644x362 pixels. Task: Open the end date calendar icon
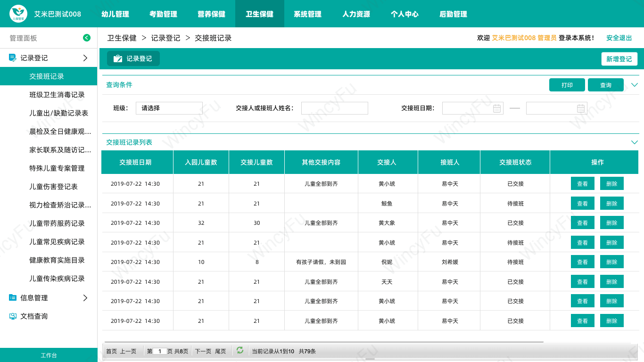click(581, 108)
